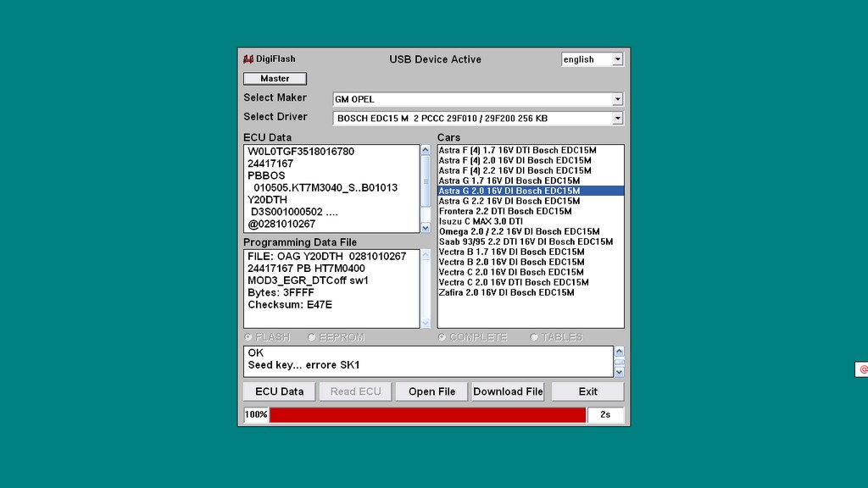The width and height of the screenshot is (868, 488).
Task: Click the ECU Data button
Action: (x=279, y=391)
